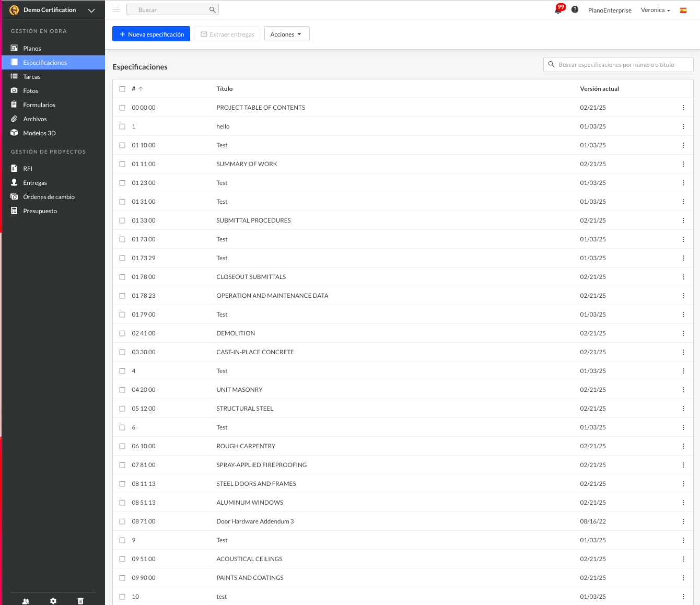This screenshot has height=605, width=700.
Task: Click the Nueva especificación button
Action: pyautogui.click(x=151, y=34)
